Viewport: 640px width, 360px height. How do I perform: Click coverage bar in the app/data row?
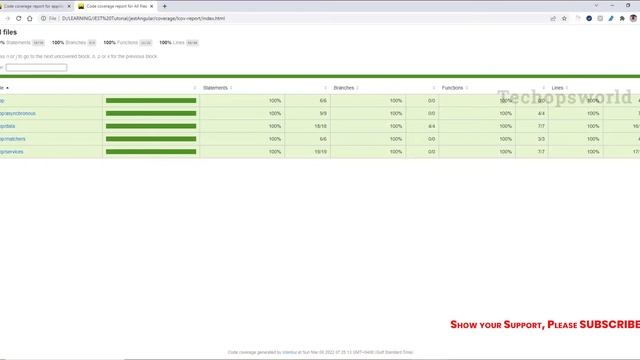(151, 126)
